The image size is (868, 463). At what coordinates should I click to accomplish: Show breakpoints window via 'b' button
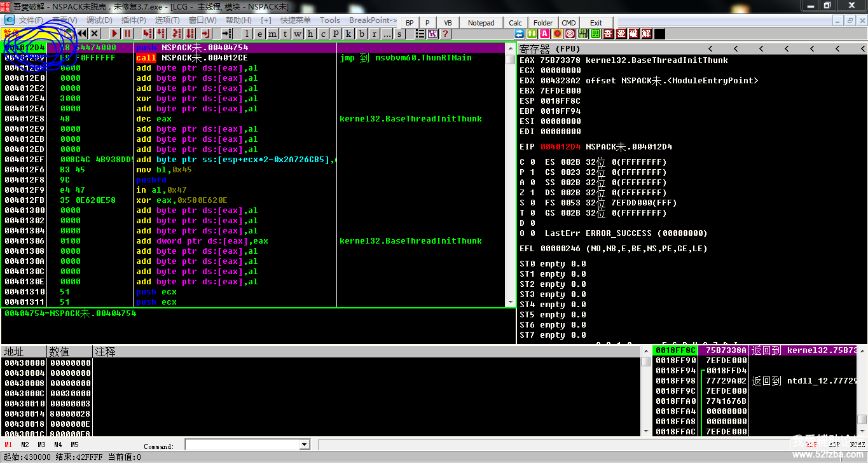pyautogui.click(x=362, y=34)
